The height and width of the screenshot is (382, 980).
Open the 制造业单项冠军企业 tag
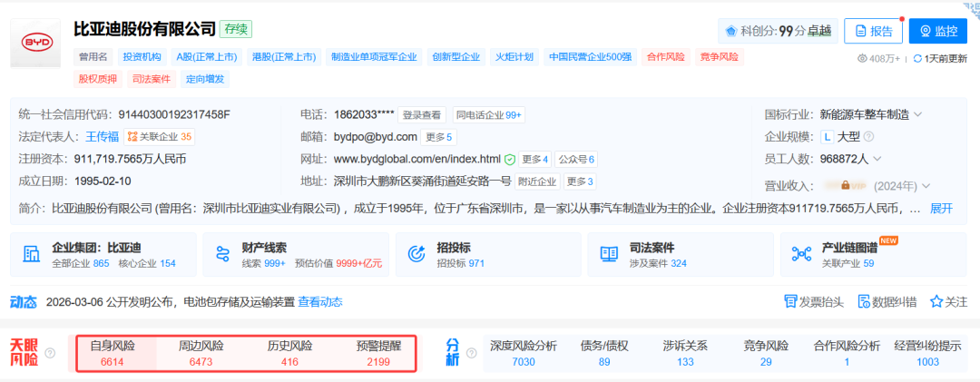(x=374, y=57)
